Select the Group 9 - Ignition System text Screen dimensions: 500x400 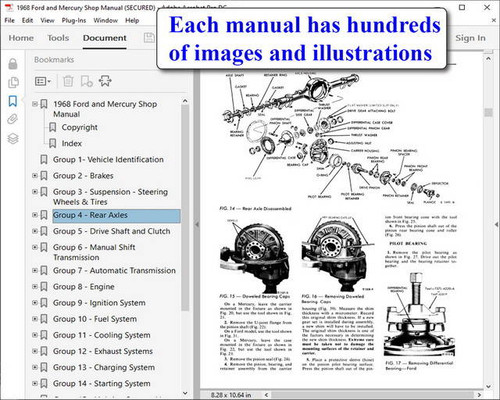pyautogui.click(x=99, y=303)
